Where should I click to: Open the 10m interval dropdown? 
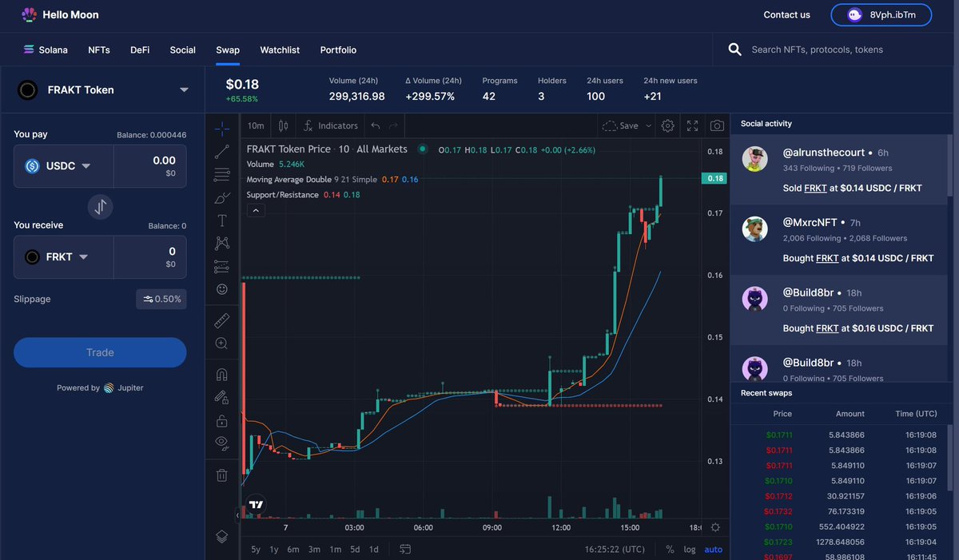256,125
